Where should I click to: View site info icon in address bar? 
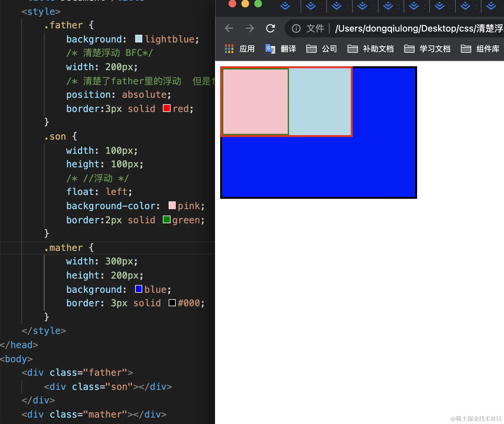tap(296, 29)
